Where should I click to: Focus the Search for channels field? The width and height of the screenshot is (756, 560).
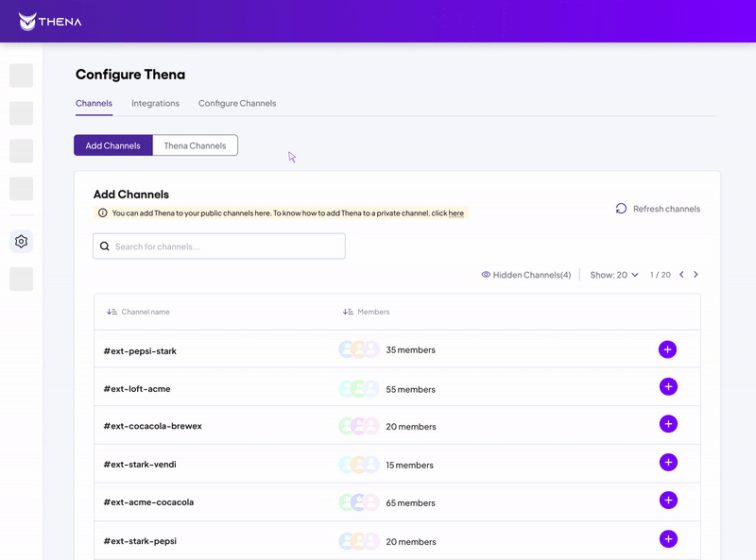click(x=219, y=246)
